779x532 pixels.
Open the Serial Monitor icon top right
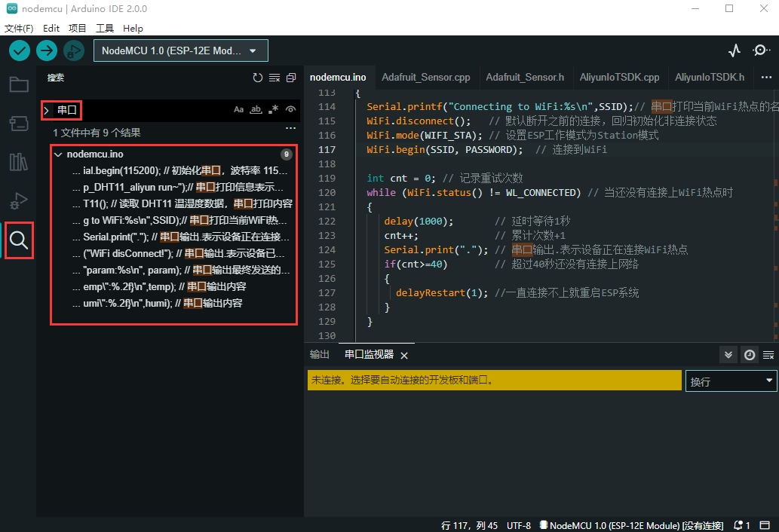coord(760,50)
